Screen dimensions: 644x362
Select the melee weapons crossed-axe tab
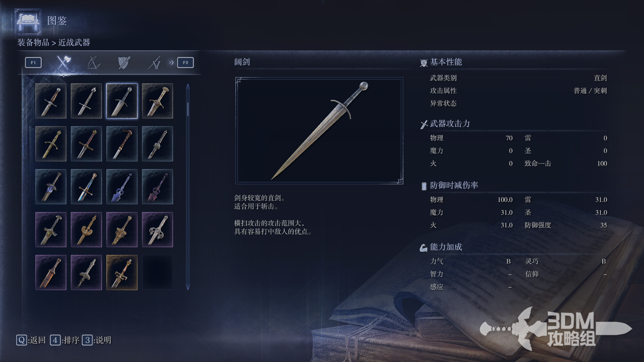click(x=63, y=62)
